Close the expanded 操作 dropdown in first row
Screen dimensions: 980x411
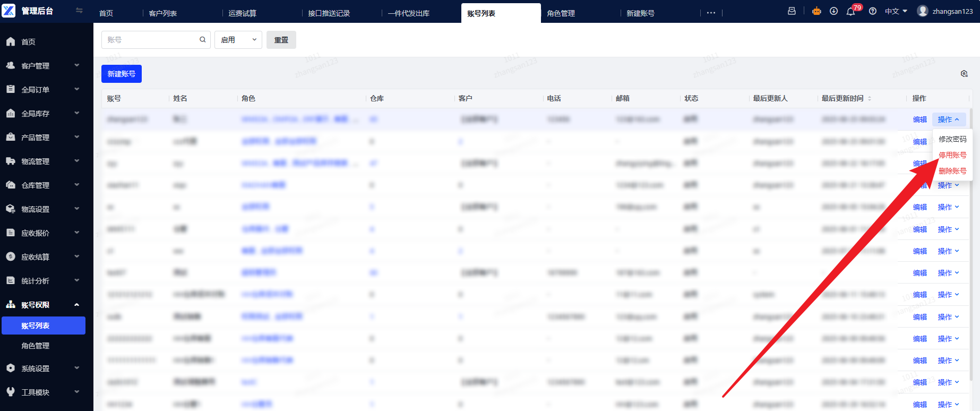point(949,119)
